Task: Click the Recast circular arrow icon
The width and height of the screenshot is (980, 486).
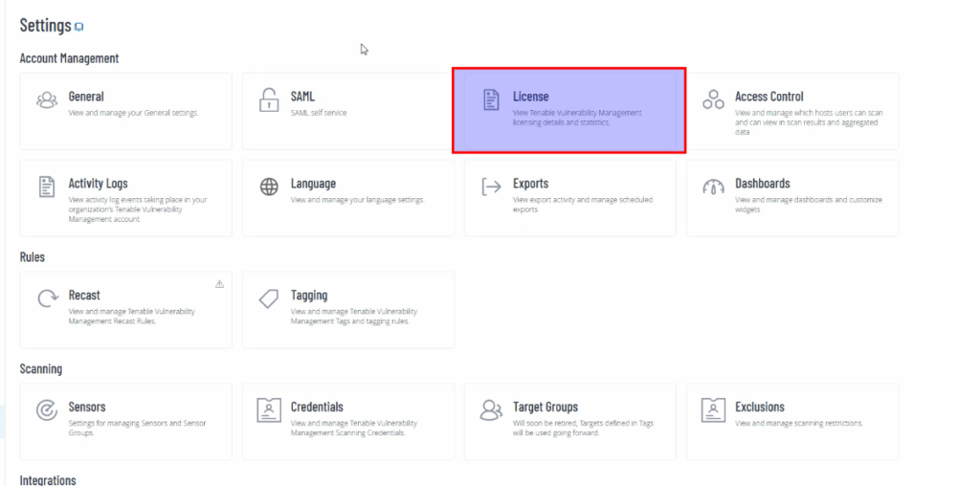Action: 48,298
